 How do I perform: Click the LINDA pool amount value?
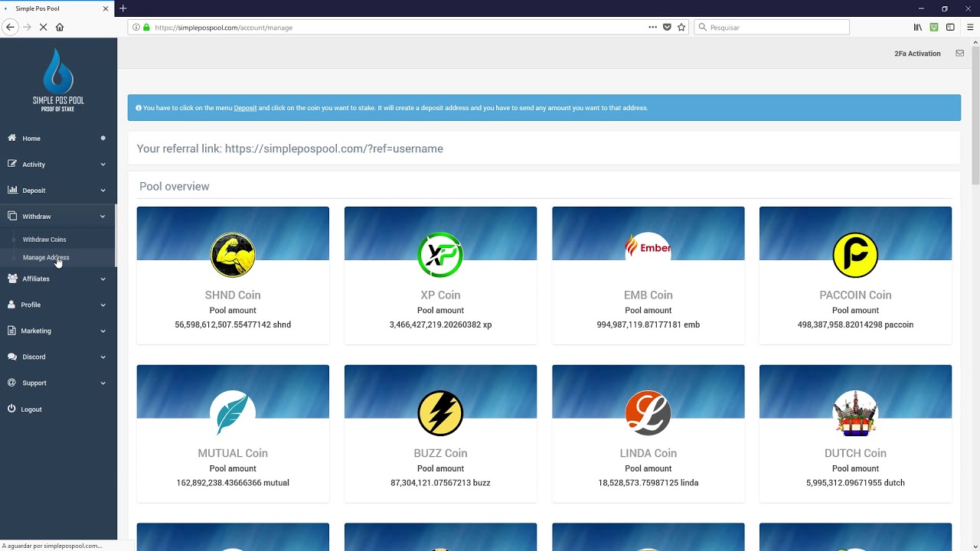click(x=648, y=483)
